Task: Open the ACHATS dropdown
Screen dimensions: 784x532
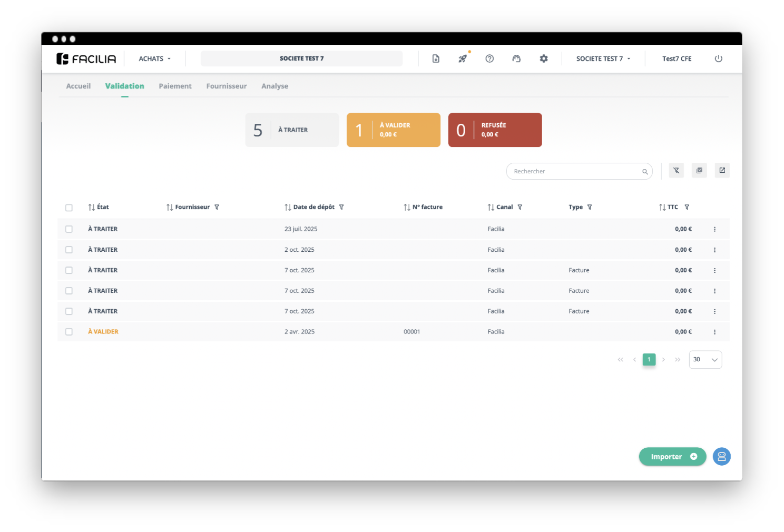Action: [x=154, y=58]
